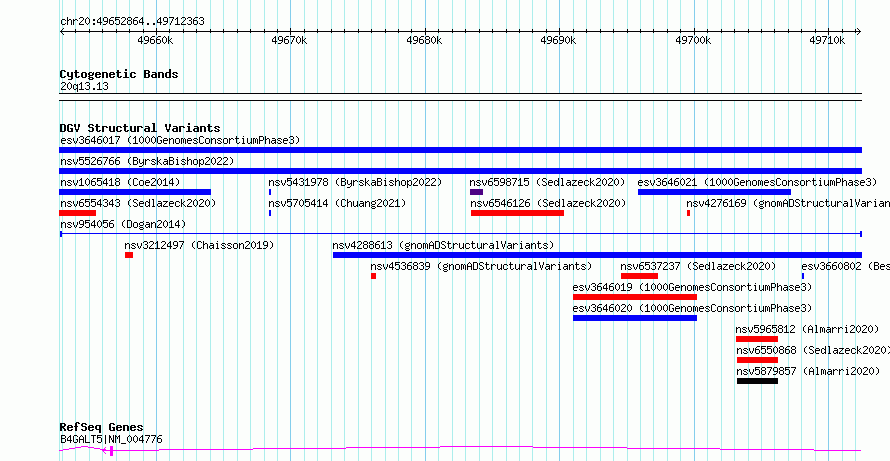Click the 20q13.13 band label

pyautogui.click(x=84, y=87)
